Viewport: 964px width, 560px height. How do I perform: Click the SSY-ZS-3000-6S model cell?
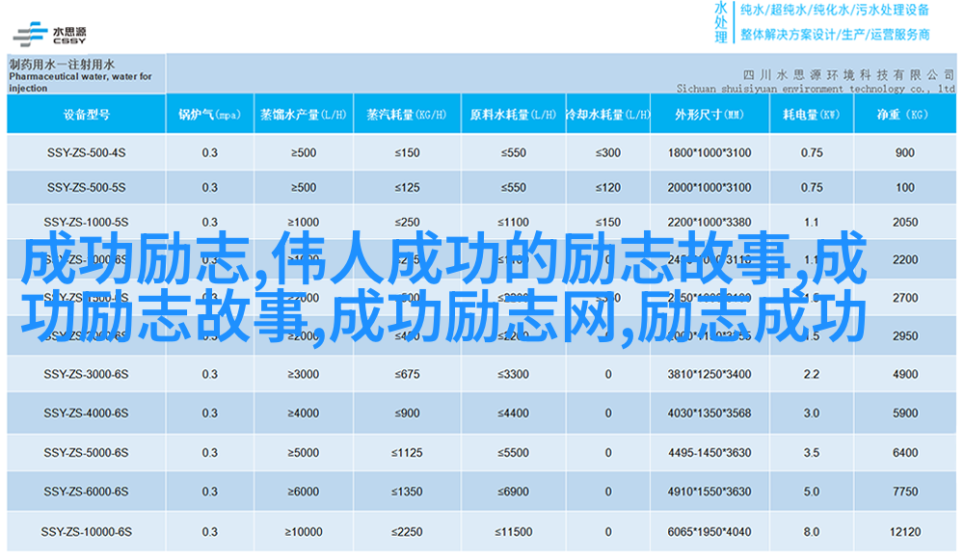86,375
